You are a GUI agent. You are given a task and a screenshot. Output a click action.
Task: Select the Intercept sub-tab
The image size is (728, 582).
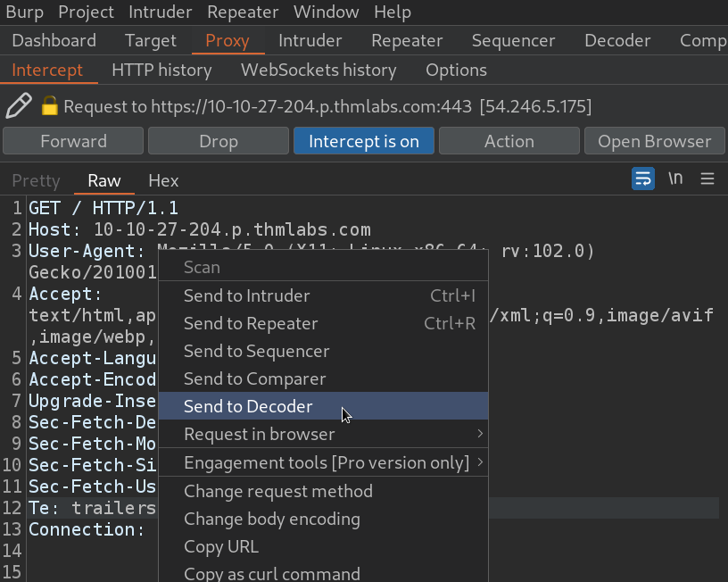[47, 71]
